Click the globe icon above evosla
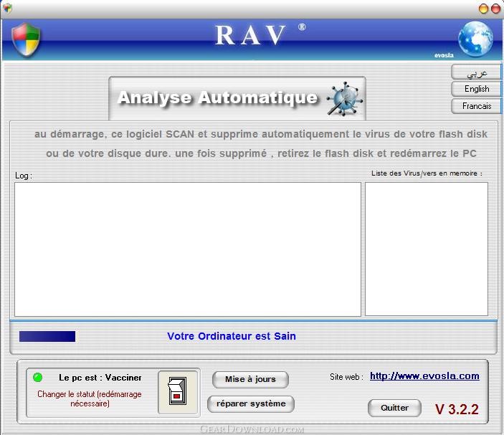This screenshot has width=504, height=435. 475,39
